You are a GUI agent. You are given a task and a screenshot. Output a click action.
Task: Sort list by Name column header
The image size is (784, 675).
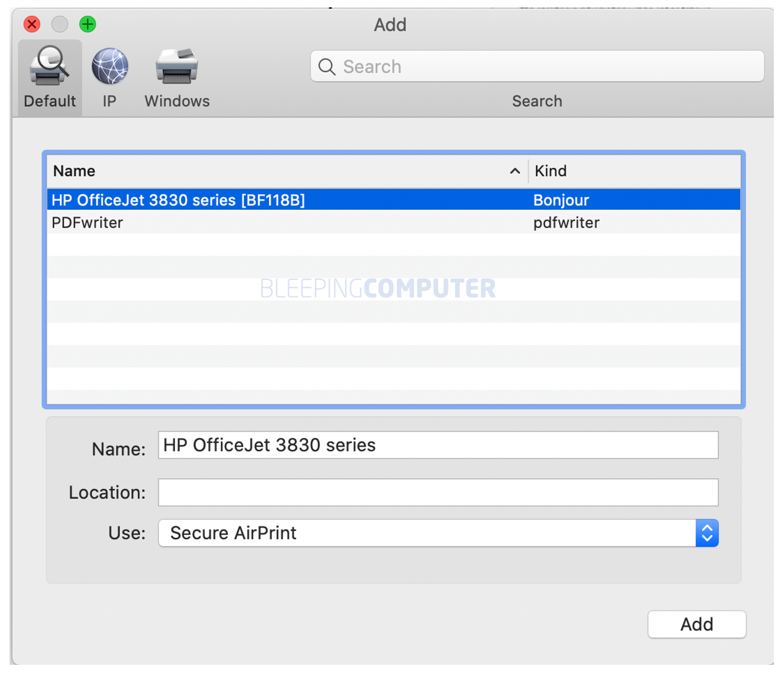[x=287, y=171]
